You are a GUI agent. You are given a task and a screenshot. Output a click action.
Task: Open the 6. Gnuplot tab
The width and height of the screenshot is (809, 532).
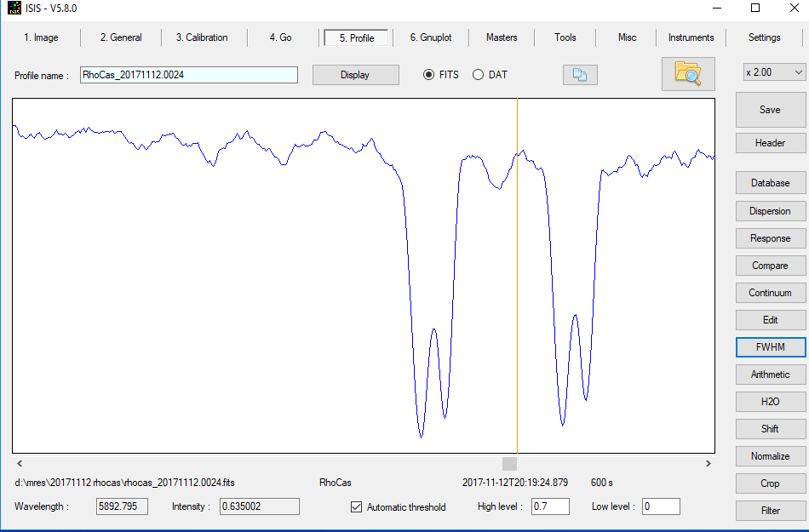(x=430, y=37)
